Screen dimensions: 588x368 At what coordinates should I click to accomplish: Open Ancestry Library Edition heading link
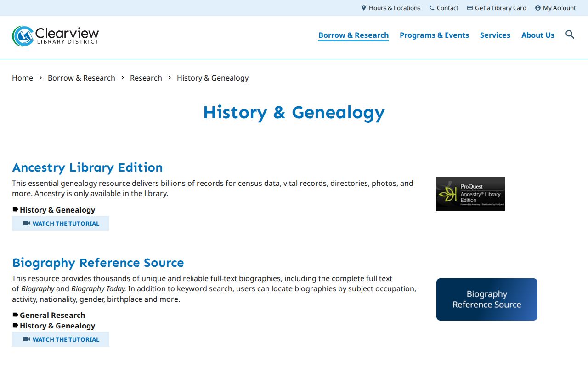click(87, 167)
